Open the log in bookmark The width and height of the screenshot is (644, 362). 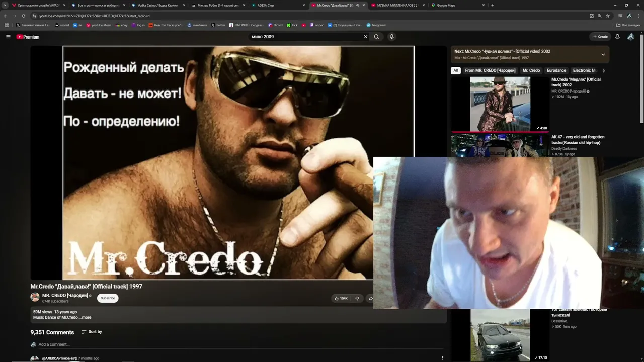click(138, 25)
